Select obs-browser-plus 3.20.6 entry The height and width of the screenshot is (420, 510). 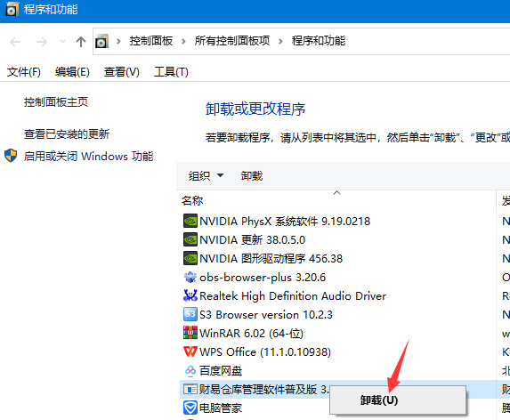point(263,278)
